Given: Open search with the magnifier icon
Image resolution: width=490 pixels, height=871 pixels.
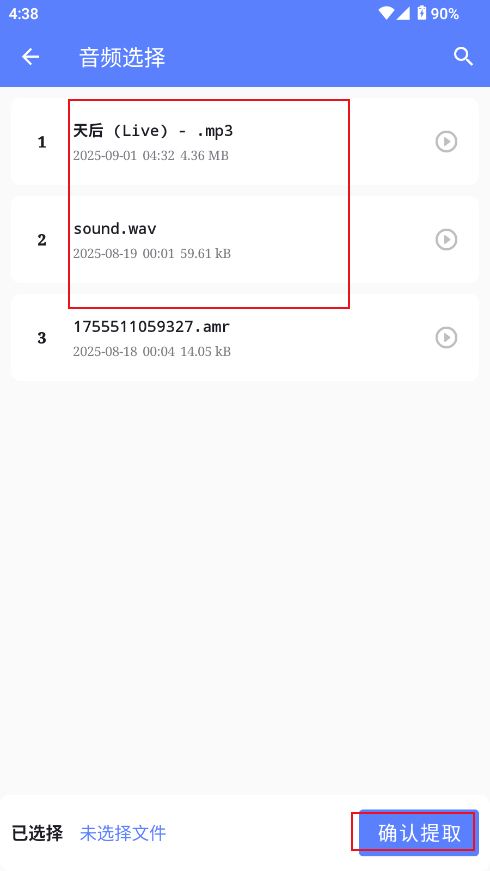Looking at the screenshot, I should coord(463,57).
